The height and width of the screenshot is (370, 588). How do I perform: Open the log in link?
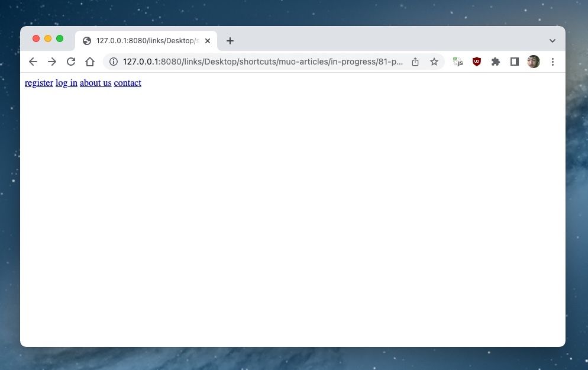(66, 83)
